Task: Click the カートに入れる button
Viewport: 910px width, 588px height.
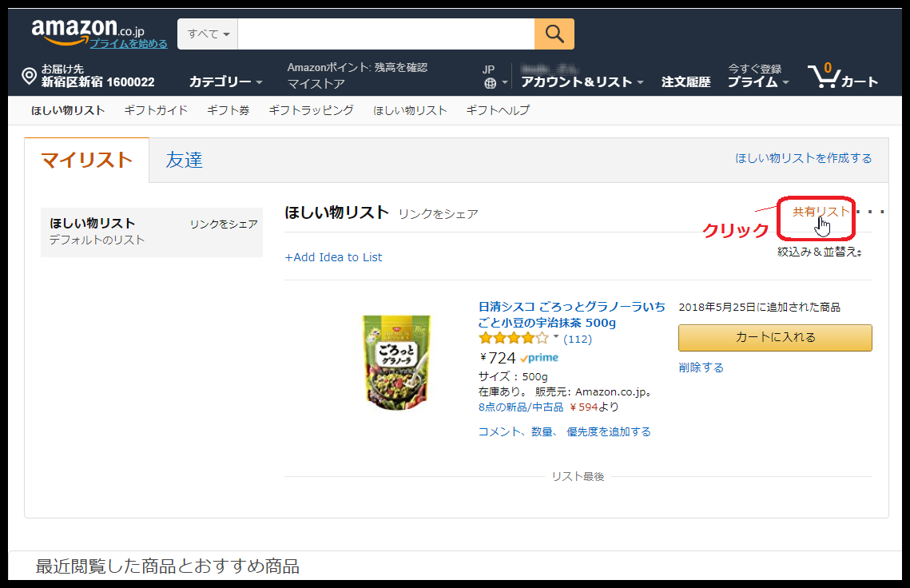Action: (775, 338)
